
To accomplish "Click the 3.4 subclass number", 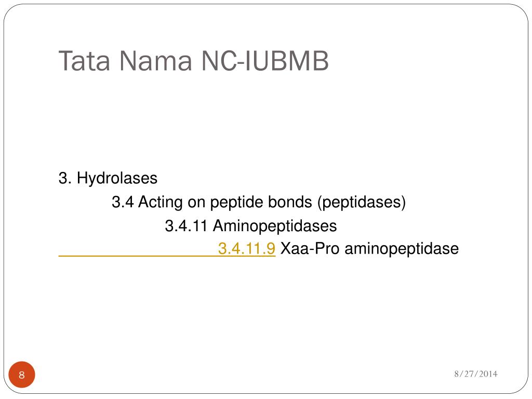I will pyautogui.click(x=123, y=202).
